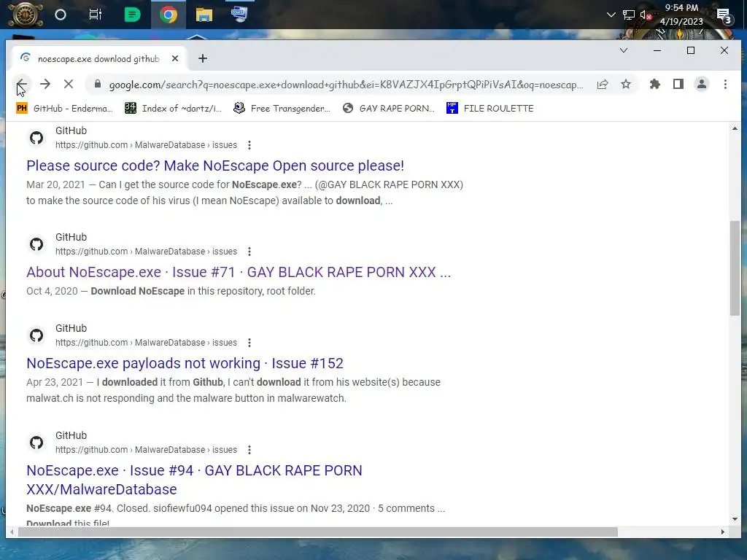The height and width of the screenshot is (560, 747).
Task: Click the GitHub favicon beside the Issue #71 result
Action: coord(36,244)
